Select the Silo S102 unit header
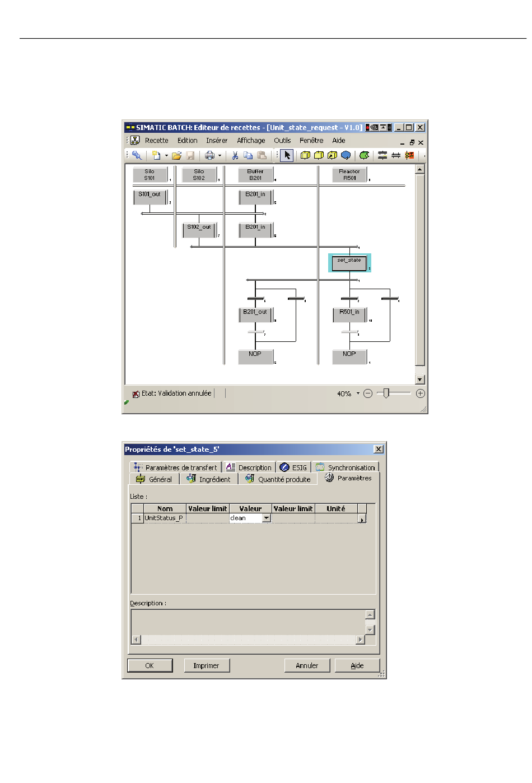The height and width of the screenshot is (783, 532). (x=199, y=175)
